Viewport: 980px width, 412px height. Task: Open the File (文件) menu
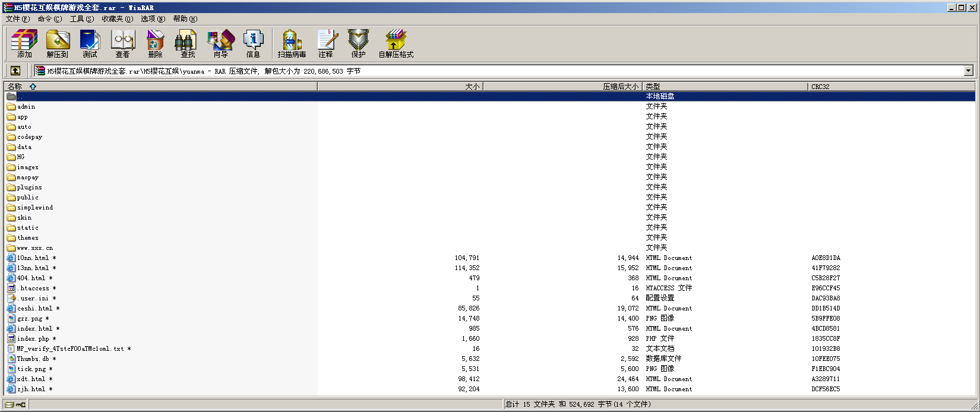pos(17,19)
